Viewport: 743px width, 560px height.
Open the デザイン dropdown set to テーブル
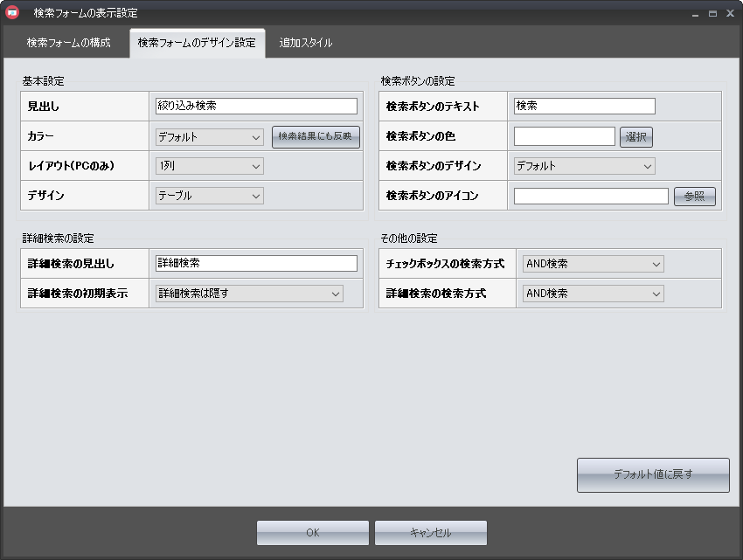(209, 197)
